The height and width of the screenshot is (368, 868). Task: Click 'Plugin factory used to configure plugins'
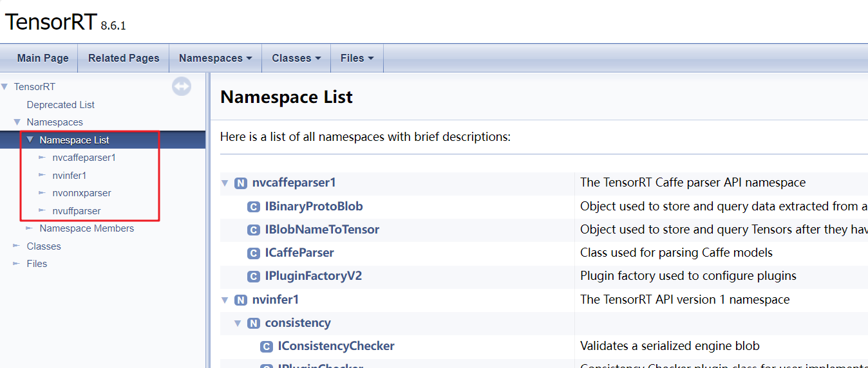coord(688,276)
